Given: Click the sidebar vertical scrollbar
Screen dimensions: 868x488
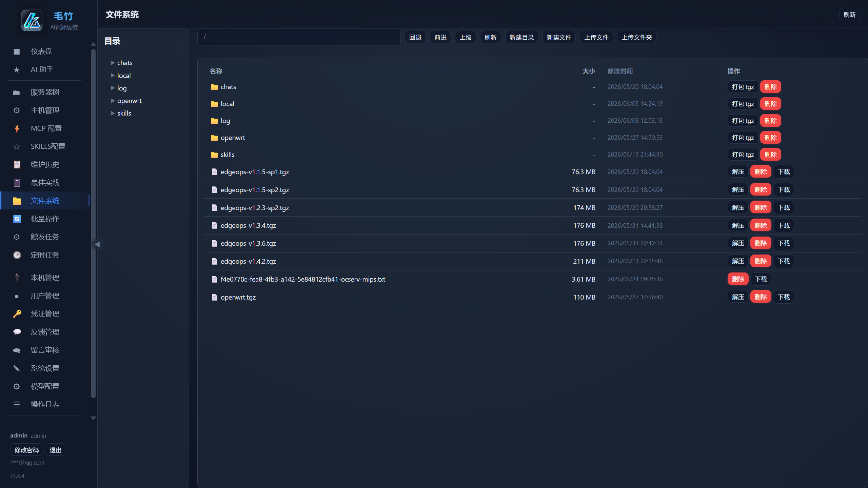Looking at the screenshot, I should point(93,224).
